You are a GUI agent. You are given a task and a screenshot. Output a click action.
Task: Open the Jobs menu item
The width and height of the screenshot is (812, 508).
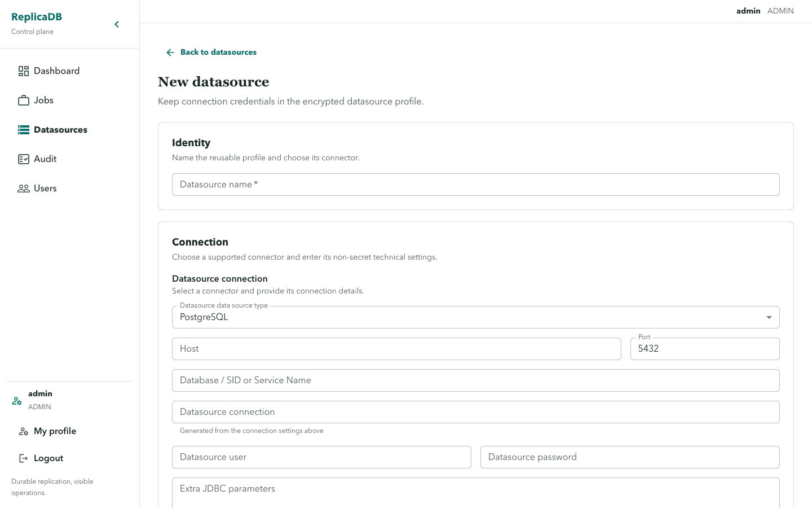tap(70, 100)
